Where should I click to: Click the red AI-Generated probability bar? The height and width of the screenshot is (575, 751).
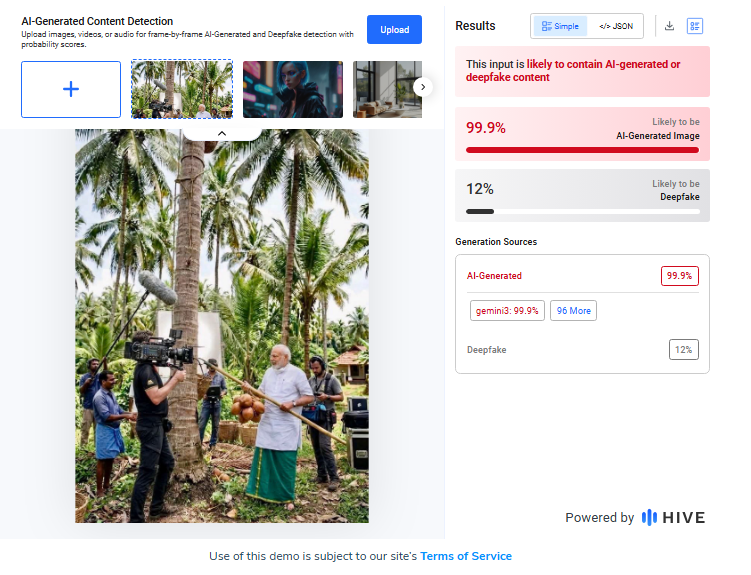582,150
